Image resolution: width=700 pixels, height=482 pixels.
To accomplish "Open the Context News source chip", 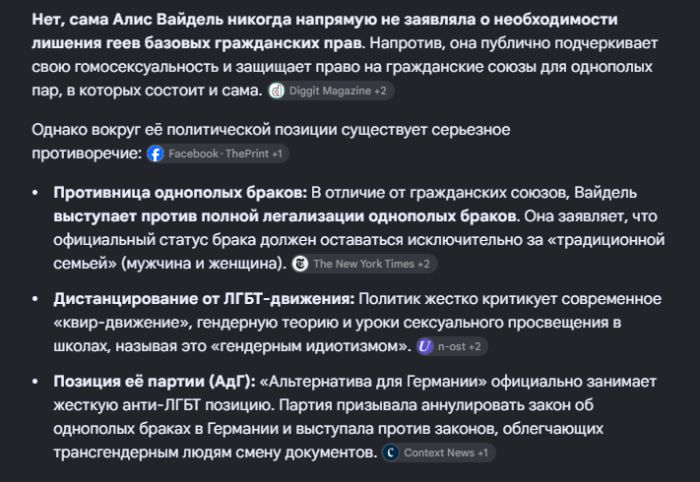I will coord(439,453).
